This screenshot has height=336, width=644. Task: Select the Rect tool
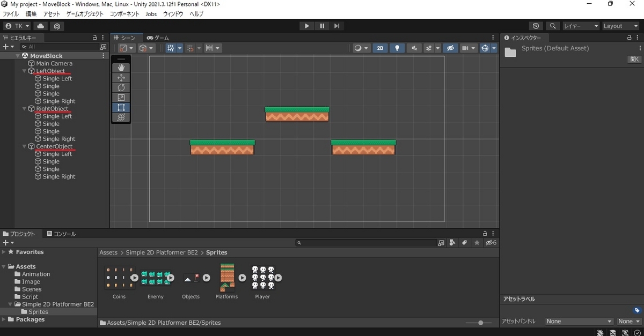(x=121, y=107)
